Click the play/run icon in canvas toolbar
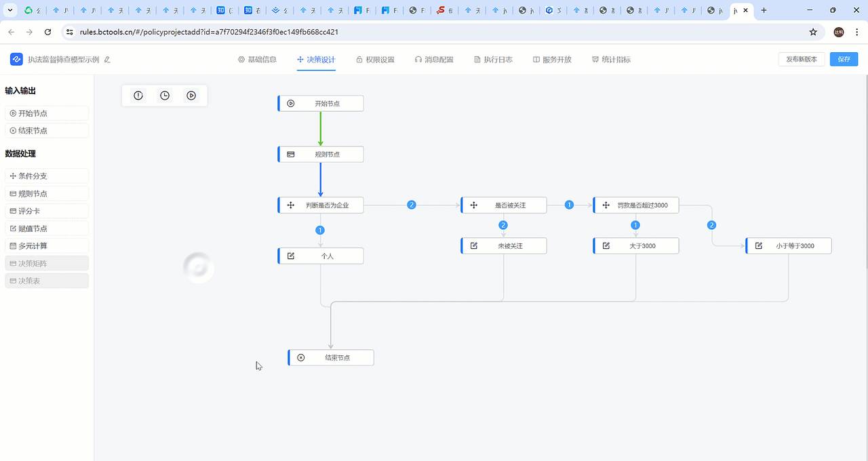The image size is (868, 461). (x=191, y=96)
